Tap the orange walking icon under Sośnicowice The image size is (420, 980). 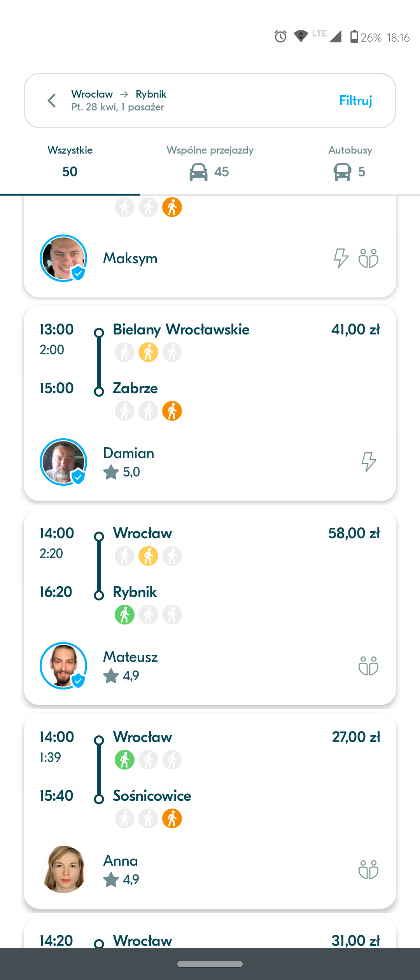[172, 819]
